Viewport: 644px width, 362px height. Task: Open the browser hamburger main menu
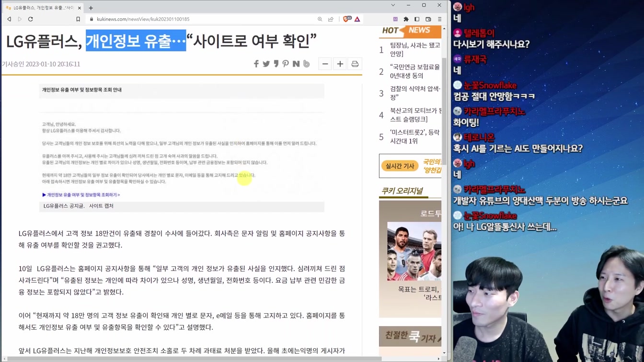point(439,19)
